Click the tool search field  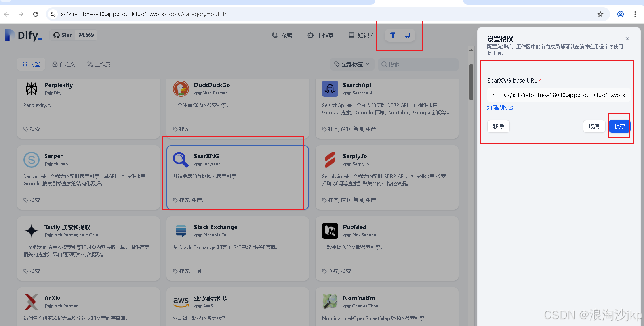coord(418,64)
